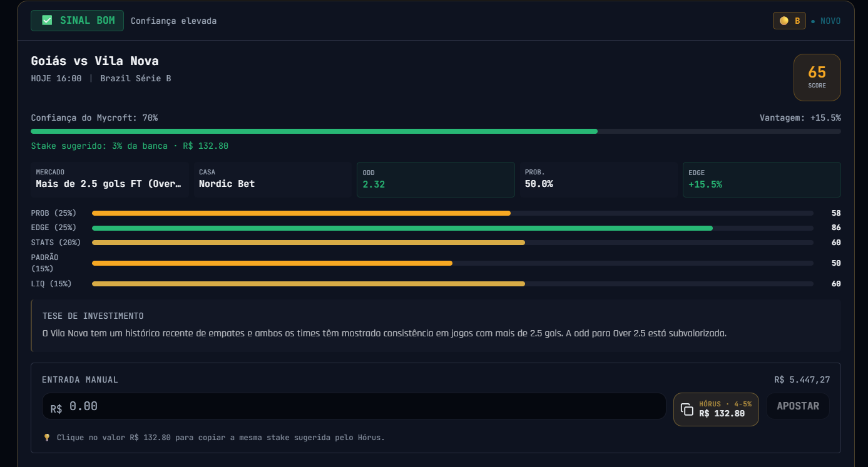Viewport: 868px width, 467px height.
Task: Click the EDGE (25%) score bar
Action: pos(452,228)
